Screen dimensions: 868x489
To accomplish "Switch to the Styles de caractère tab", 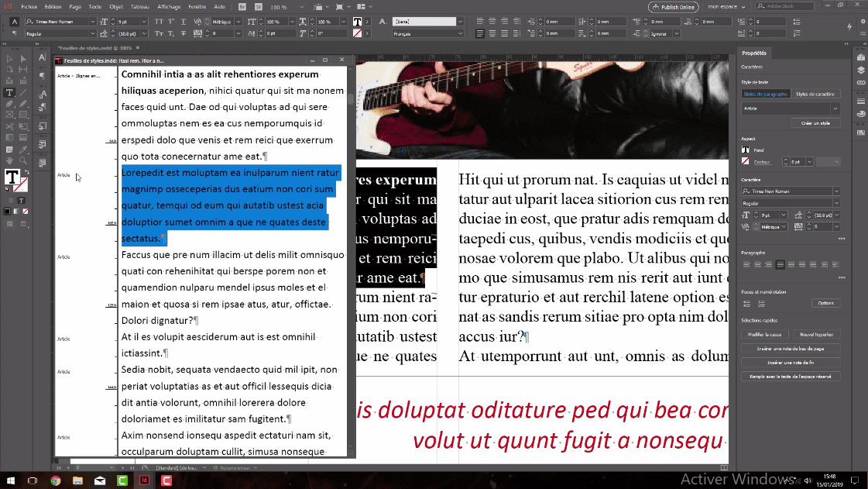I will [x=815, y=94].
